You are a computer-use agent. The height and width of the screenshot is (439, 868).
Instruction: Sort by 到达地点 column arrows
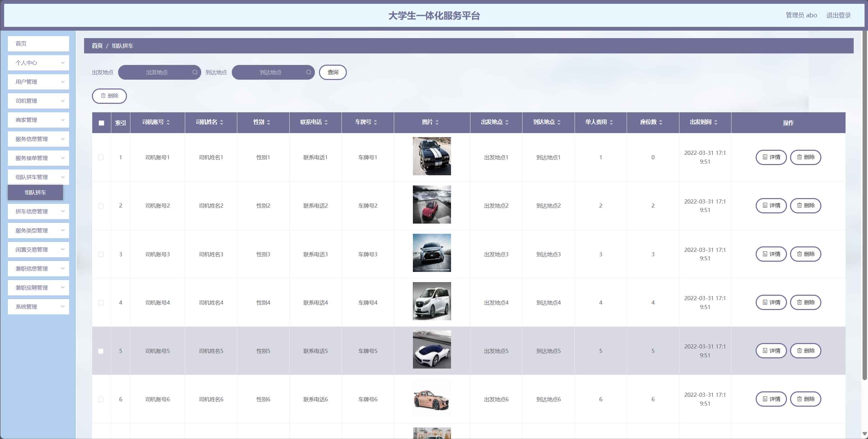point(559,122)
